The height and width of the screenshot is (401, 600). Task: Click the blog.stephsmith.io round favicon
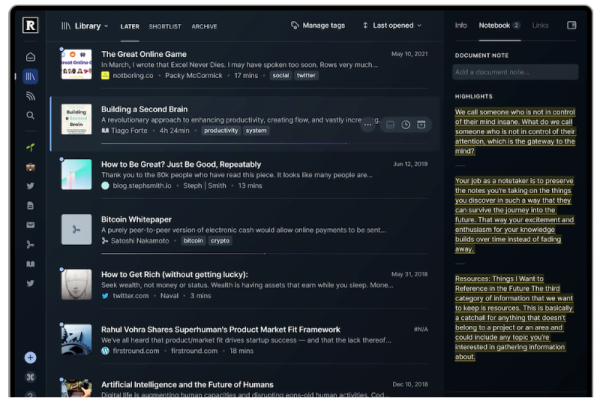click(105, 186)
